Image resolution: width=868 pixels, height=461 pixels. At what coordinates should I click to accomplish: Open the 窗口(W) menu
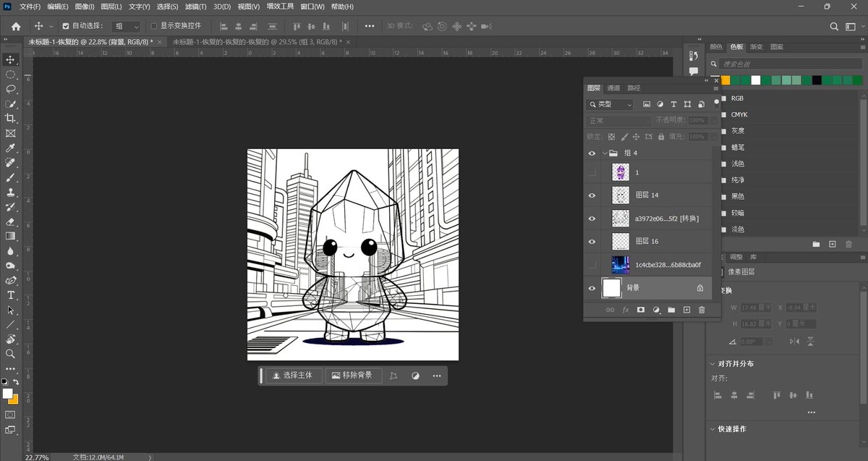click(312, 7)
